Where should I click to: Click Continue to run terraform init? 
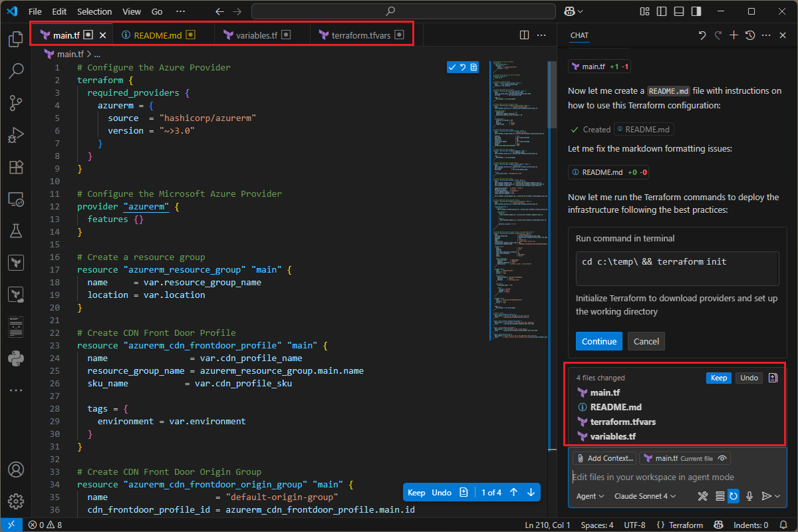(x=598, y=341)
